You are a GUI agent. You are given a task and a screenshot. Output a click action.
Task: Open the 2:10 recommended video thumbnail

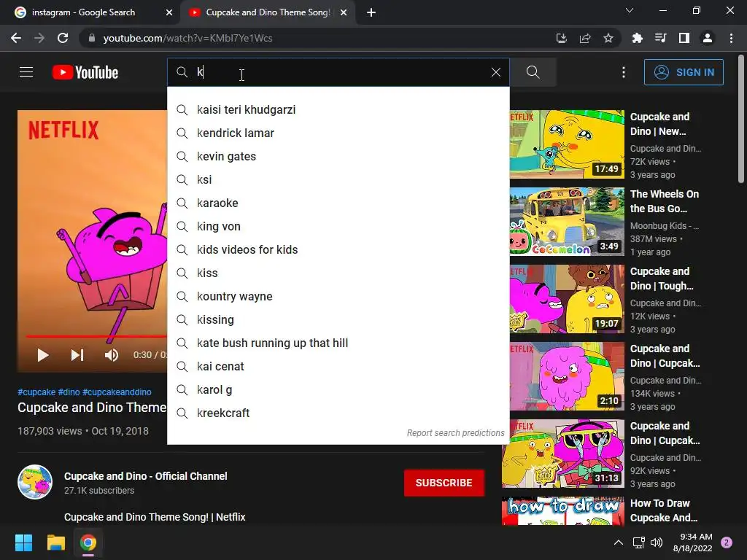point(567,376)
